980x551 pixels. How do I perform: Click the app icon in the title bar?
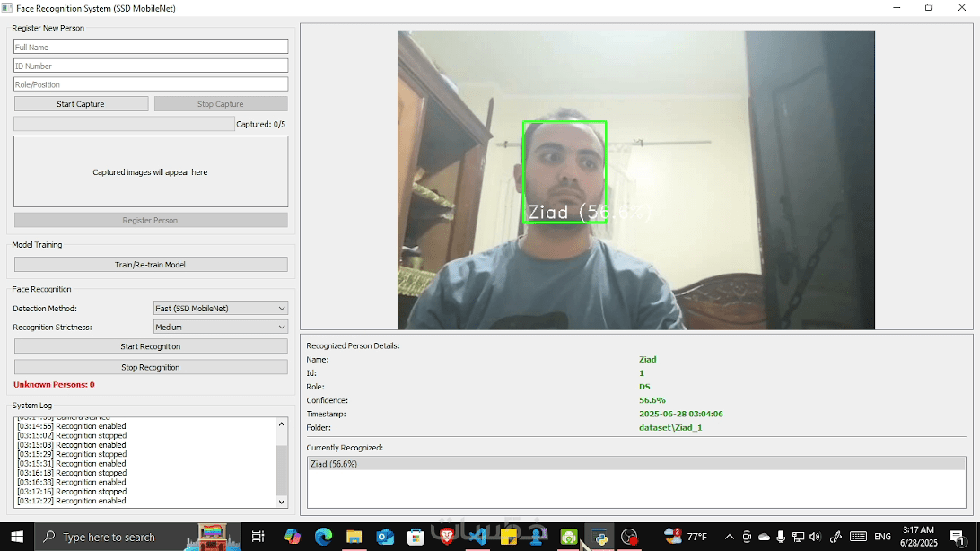(x=7, y=8)
